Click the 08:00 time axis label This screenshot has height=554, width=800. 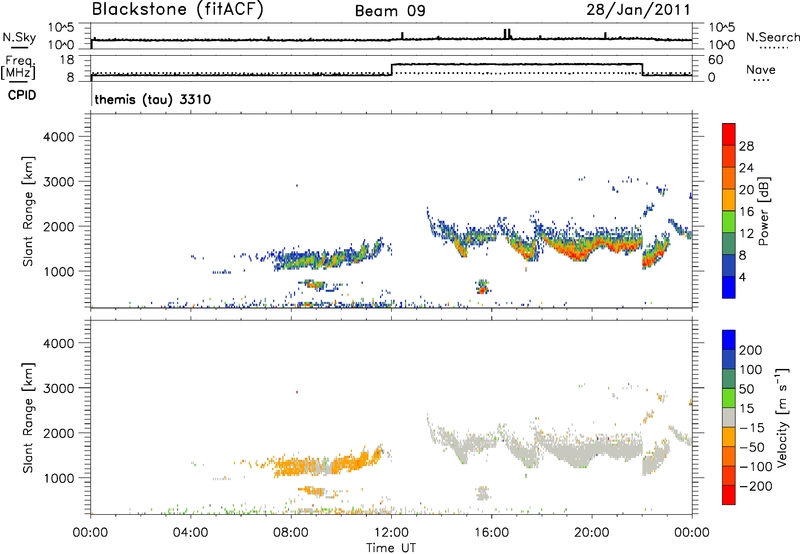pyautogui.click(x=291, y=533)
